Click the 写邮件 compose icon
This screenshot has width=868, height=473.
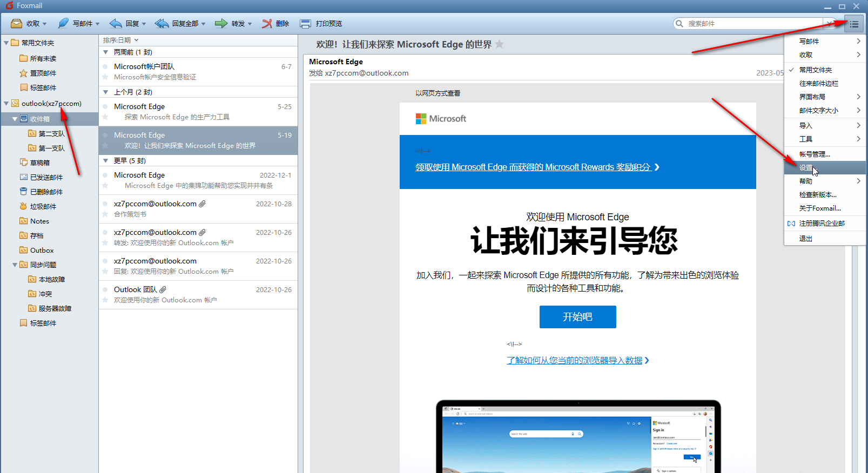(63, 23)
